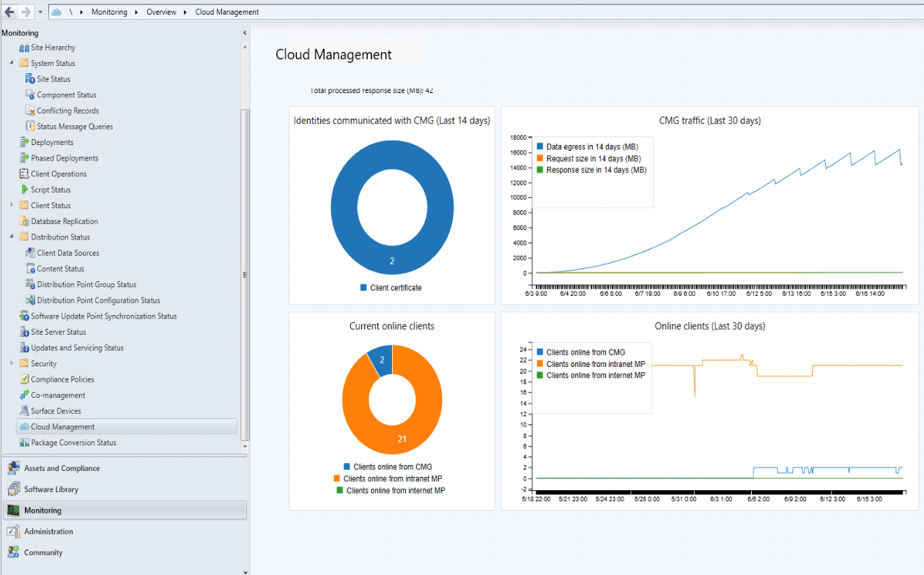Expand the Client Status folder

coord(12,205)
